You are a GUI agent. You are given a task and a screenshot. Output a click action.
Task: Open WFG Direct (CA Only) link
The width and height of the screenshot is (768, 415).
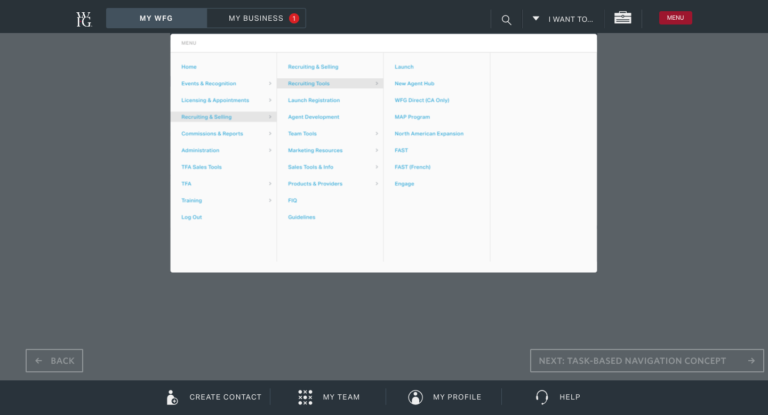point(422,100)
